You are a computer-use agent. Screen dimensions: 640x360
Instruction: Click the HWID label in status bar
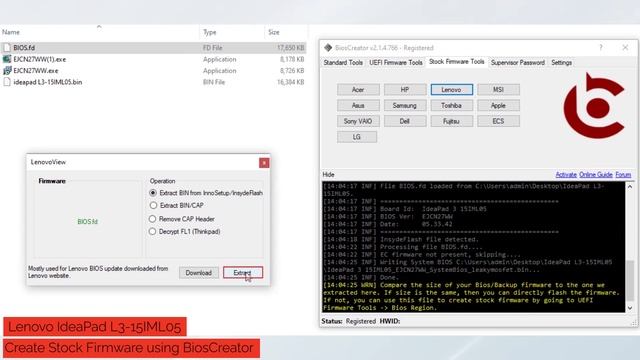(390, 321)
